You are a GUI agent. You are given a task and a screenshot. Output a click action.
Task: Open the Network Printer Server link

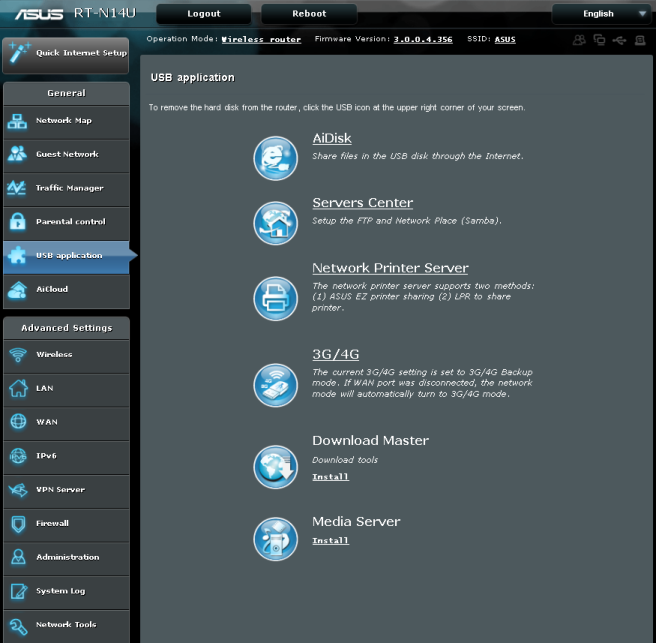point(390,268)
